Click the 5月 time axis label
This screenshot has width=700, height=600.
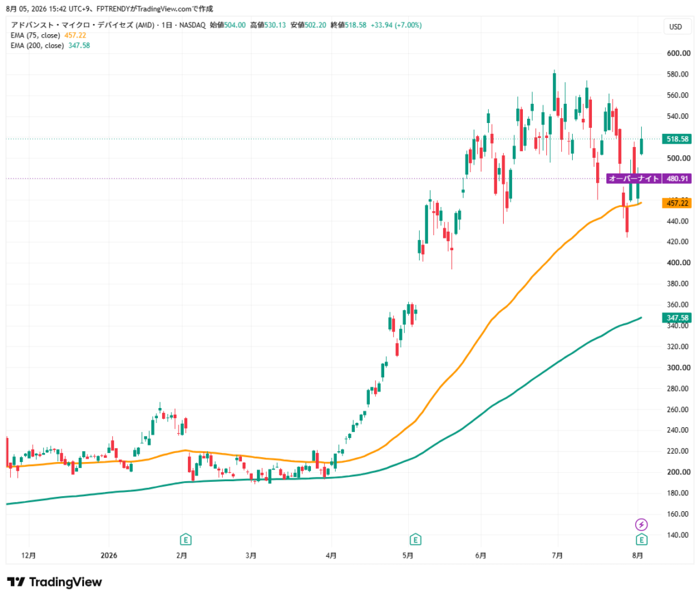pos(407,556)
